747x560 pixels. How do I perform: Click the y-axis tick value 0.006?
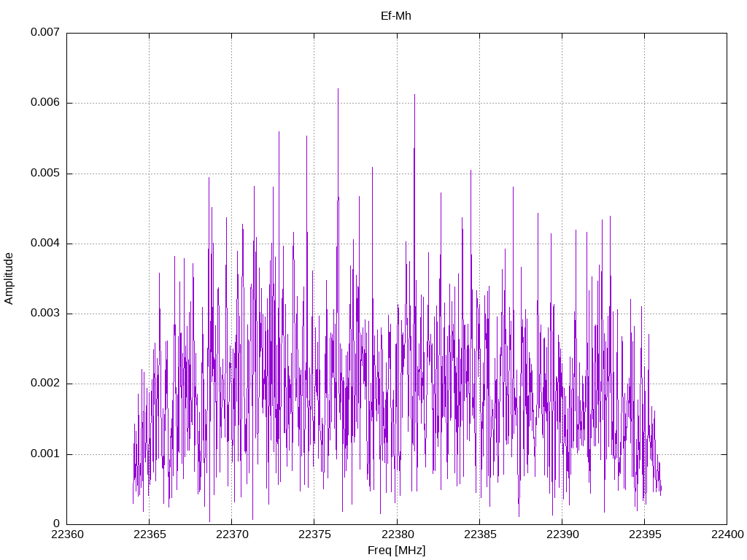45,102
